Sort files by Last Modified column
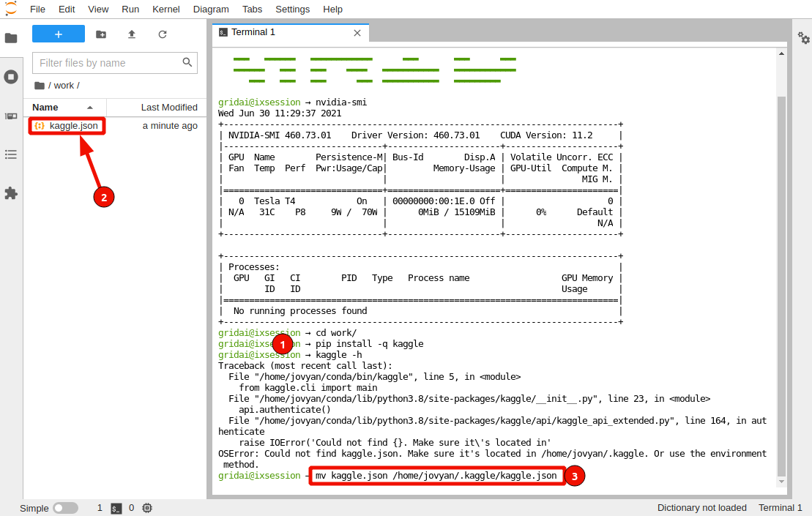 (169, 108)
